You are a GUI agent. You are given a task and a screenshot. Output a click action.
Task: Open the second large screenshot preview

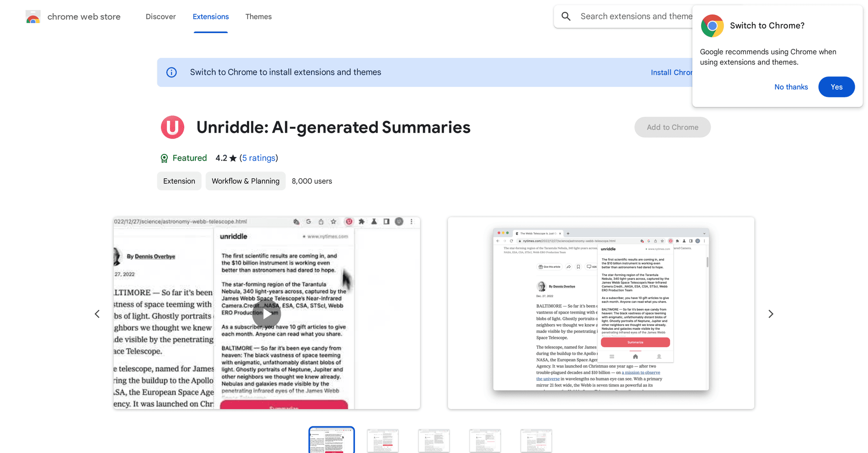(601, 313)
